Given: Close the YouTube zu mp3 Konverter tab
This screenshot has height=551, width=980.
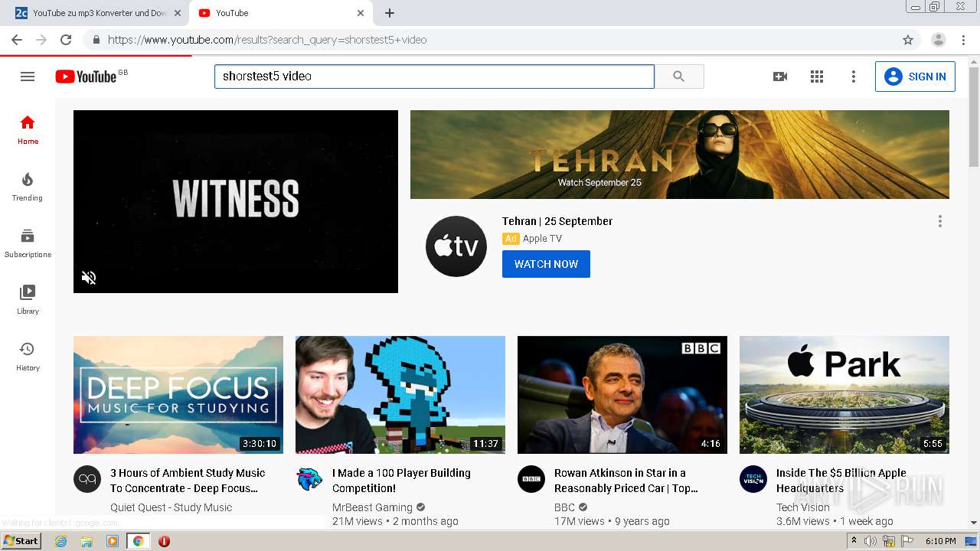Looking at the screenshot, I should (x=177, y=13).
